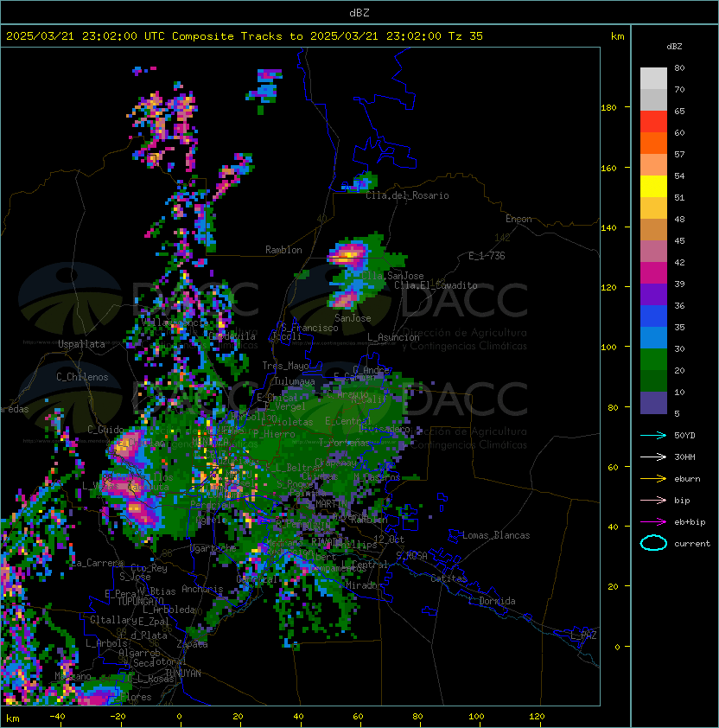Click the dBZ title at top center
The image size is (719, 728).
pos(359,13)
